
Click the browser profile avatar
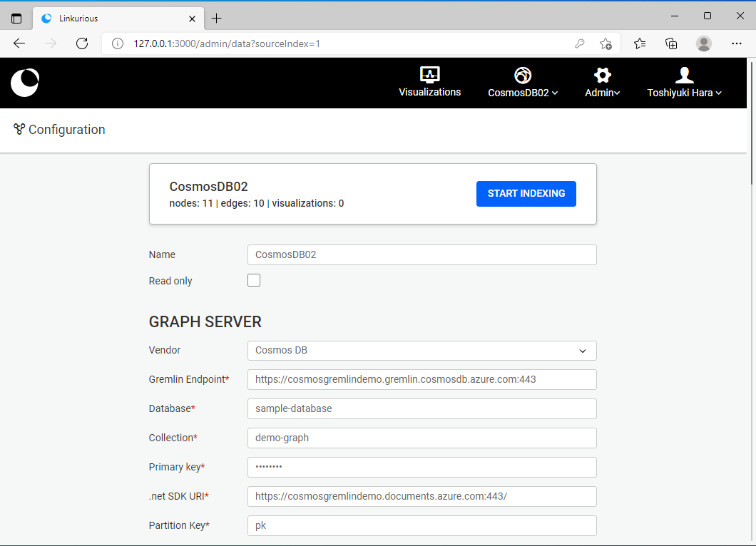[x=704, y=44]
